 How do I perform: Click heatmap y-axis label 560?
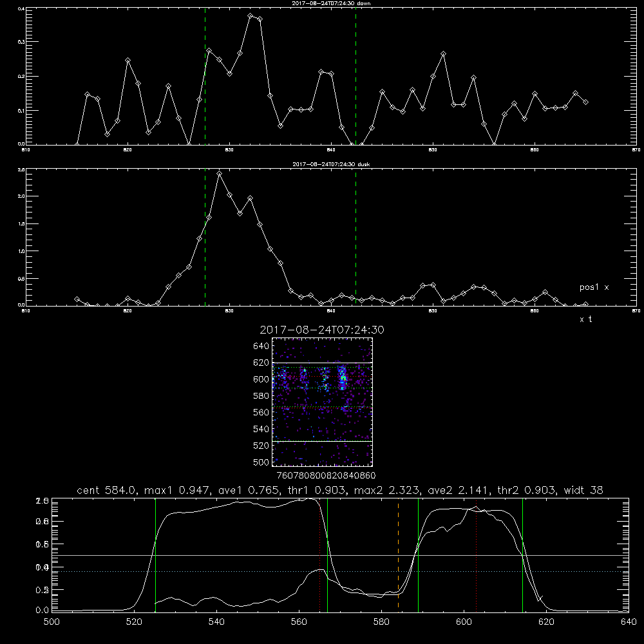[x=261, y=412]
